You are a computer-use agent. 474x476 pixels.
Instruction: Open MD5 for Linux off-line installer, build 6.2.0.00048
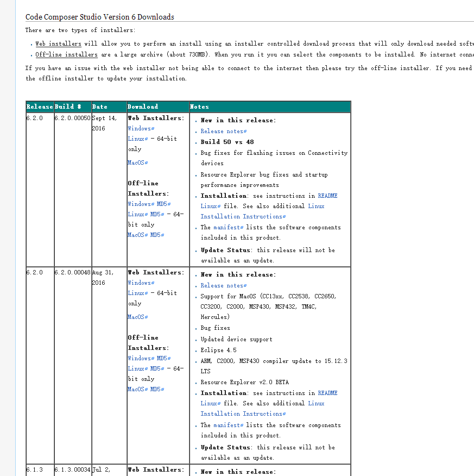pos(157,368)
